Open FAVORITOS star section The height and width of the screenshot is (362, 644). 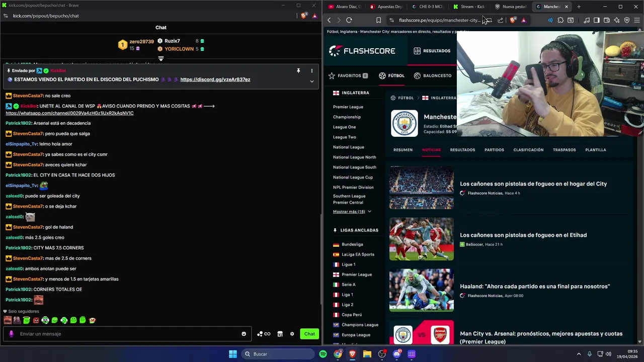(x=348, y=75)
